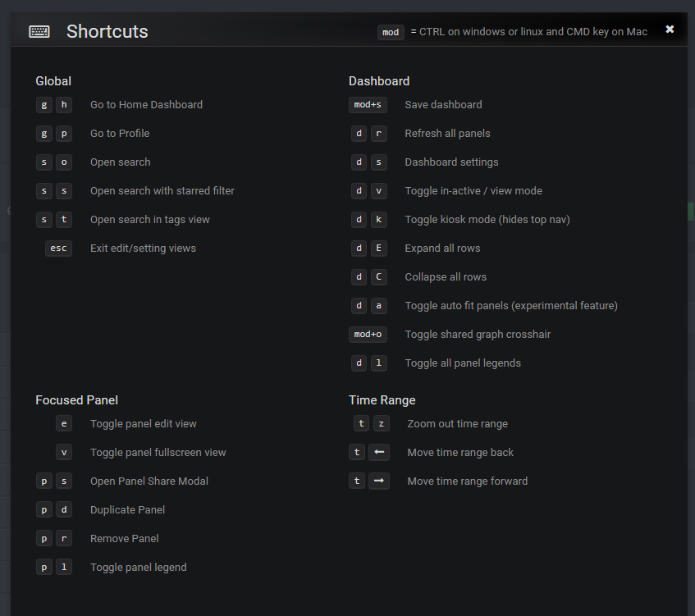Image resolution: width=695 pixels, height=616 pixels.
Task: Click the 'Go to Home Dashboard' text
Action: pyautogui.click(x=146, y=105)
